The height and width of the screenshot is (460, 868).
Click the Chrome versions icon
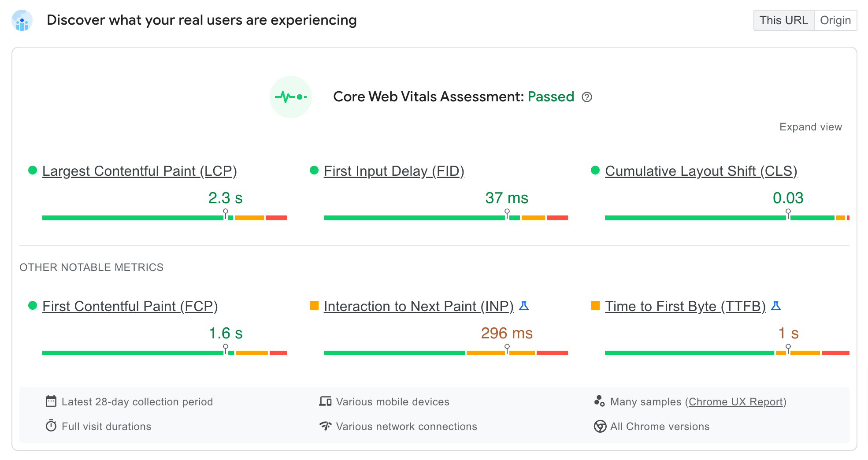point(599,426)
